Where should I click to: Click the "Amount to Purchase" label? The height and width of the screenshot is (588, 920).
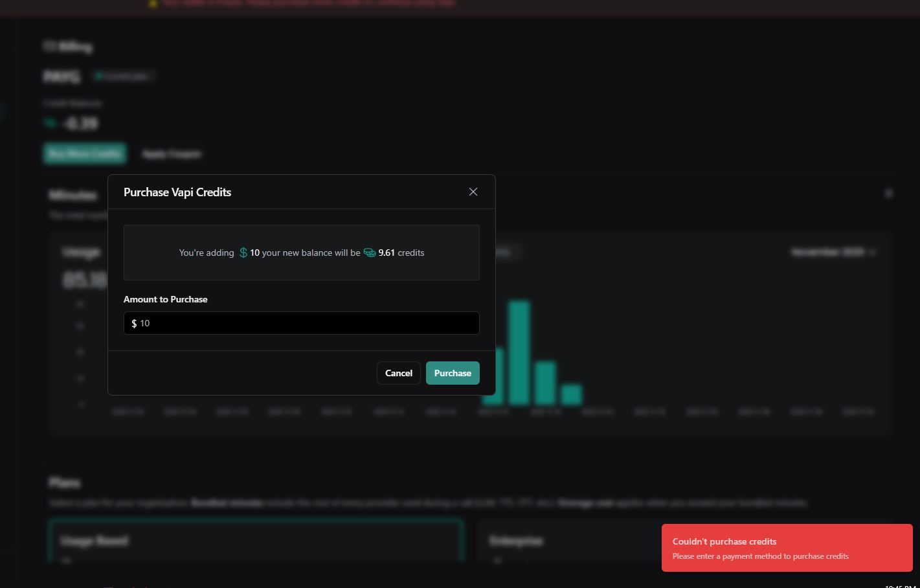point(166,299)
